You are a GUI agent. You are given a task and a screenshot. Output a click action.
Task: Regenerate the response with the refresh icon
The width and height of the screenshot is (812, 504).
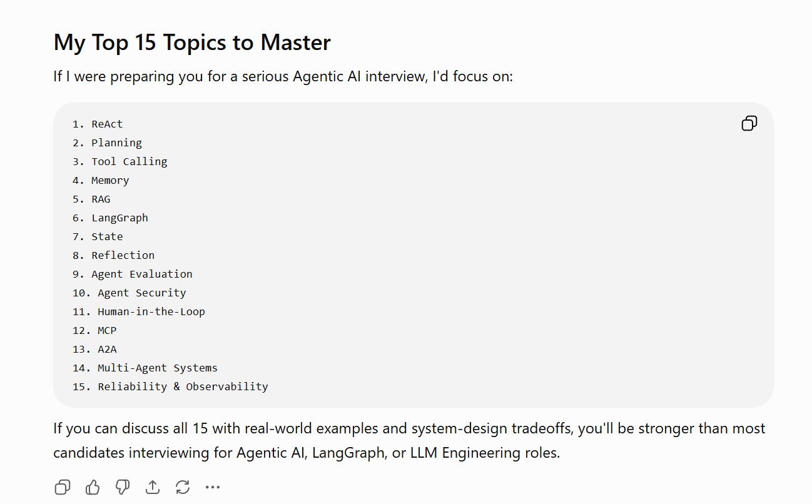click(x=183, y=487)
